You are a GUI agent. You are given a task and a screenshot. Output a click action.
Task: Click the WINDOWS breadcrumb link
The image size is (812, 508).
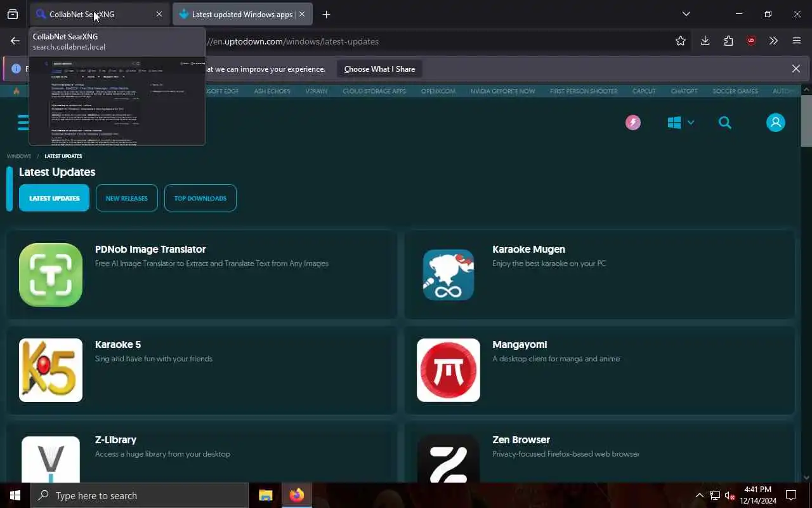(x=18, y=156)
